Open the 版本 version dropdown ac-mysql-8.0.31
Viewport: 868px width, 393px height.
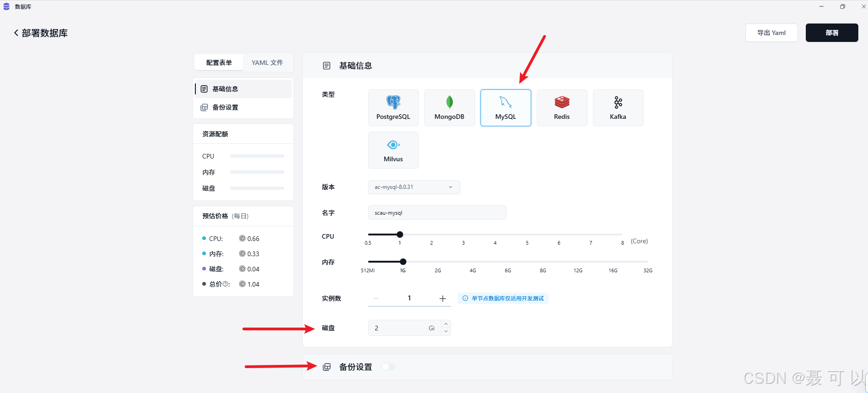[x=414, y=187]
